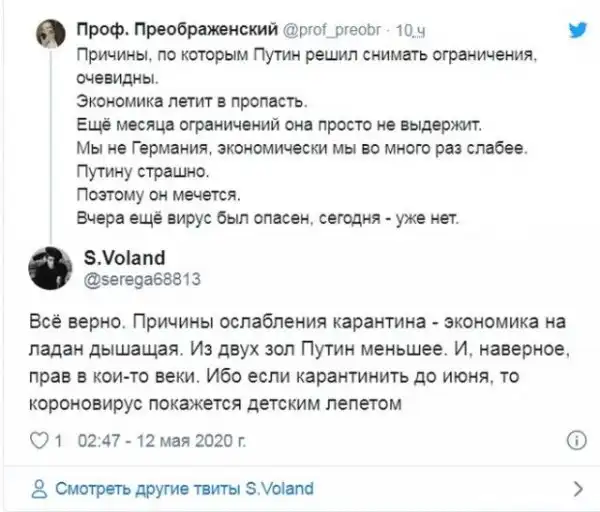The image size is (600, 512).
Task: Click the person icon beside 'Смотреть другие твиты'
Action: click(x=38, y=489)
